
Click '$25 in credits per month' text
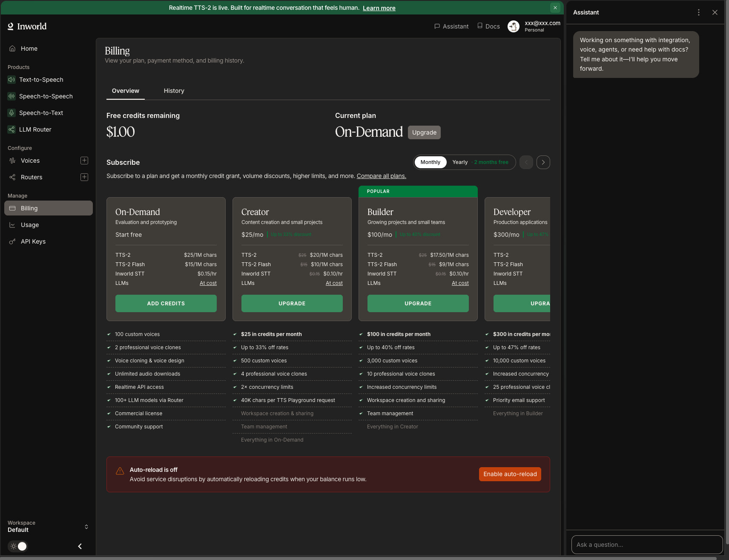click(271, 334)
